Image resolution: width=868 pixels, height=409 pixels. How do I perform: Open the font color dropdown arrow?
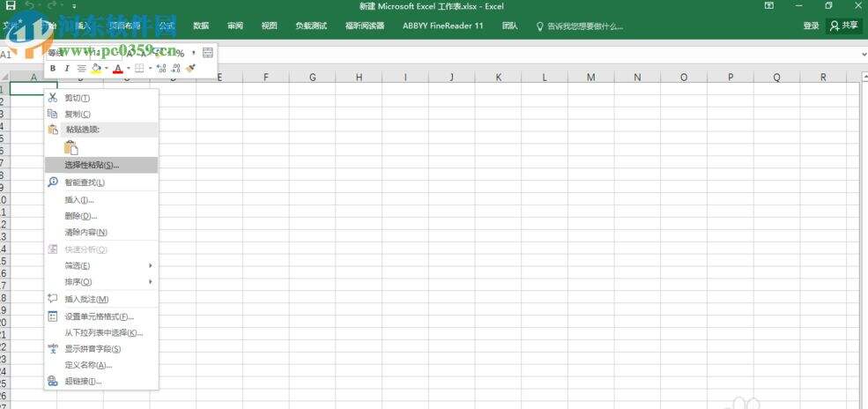(128, 69)
